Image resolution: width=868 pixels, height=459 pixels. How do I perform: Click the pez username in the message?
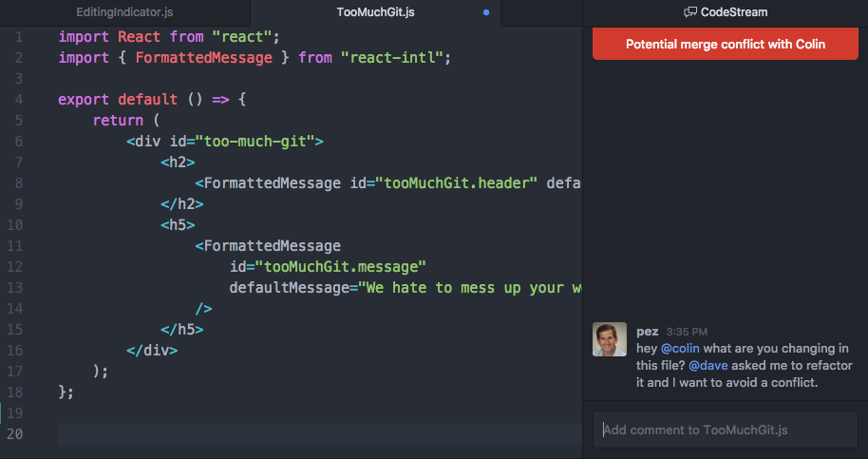pyautogui.click(x=647, y=332)
